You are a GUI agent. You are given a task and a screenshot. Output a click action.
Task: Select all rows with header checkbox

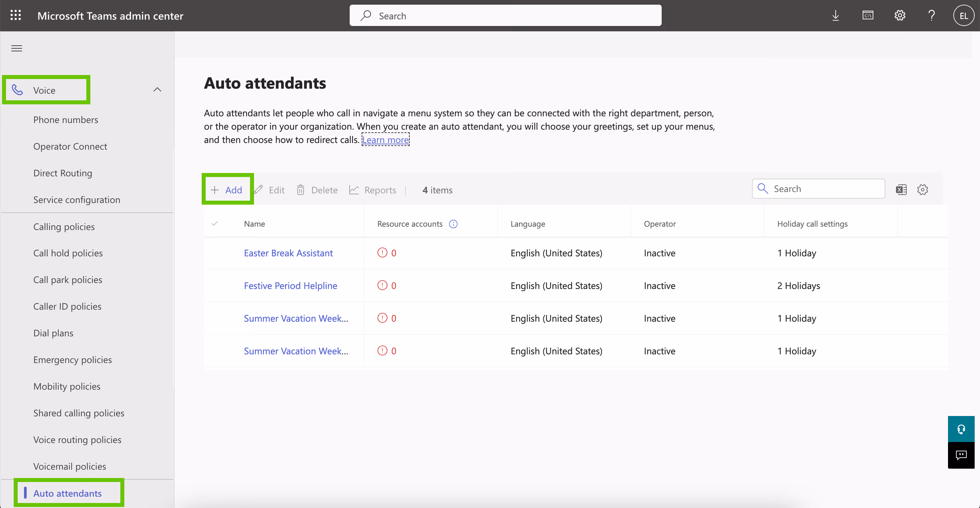(x=215, y=224)
